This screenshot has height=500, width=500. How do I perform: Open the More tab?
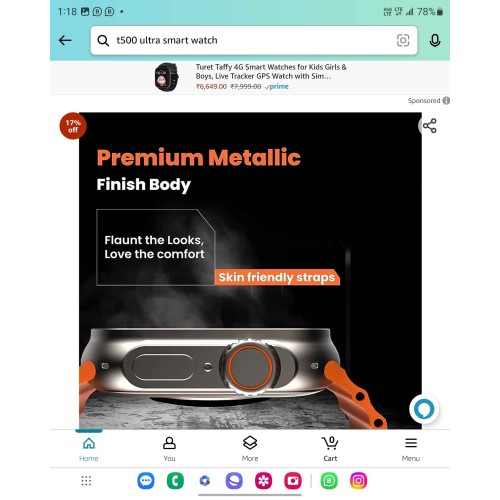point(250,449)
